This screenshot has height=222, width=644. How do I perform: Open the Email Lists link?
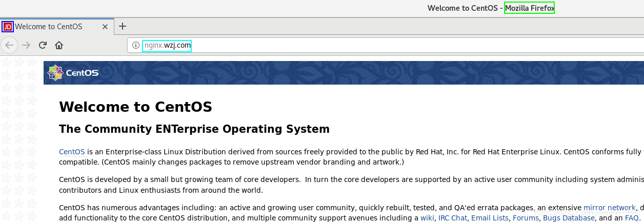490,218
